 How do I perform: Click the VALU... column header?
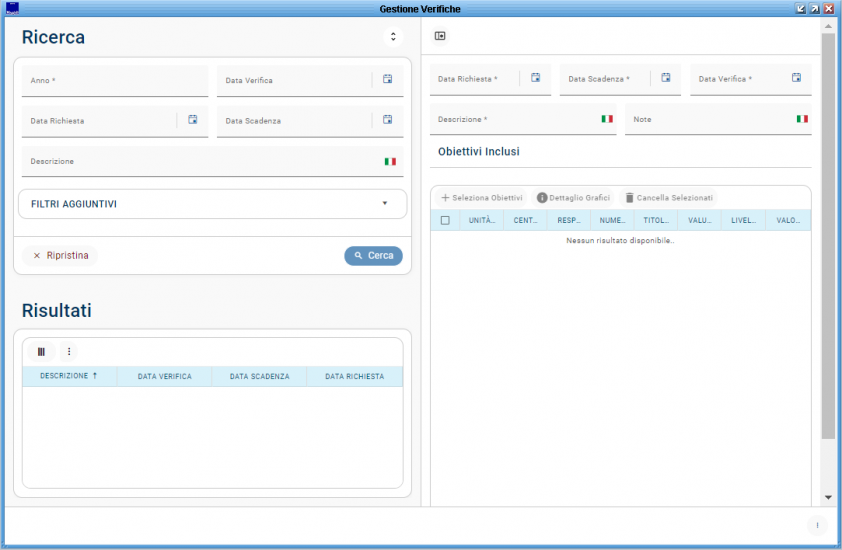[699, 220]
